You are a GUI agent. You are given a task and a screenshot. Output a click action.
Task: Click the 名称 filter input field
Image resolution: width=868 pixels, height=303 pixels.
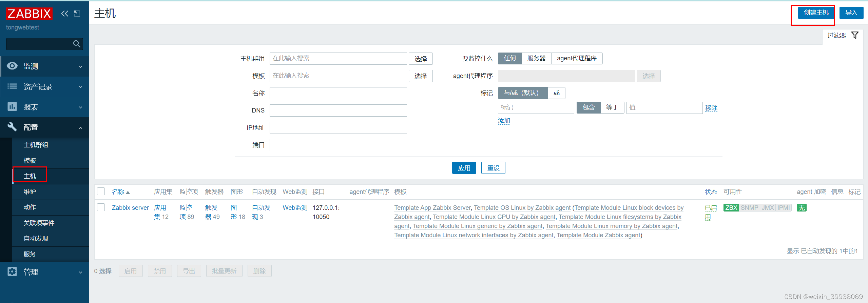(338, 93)
